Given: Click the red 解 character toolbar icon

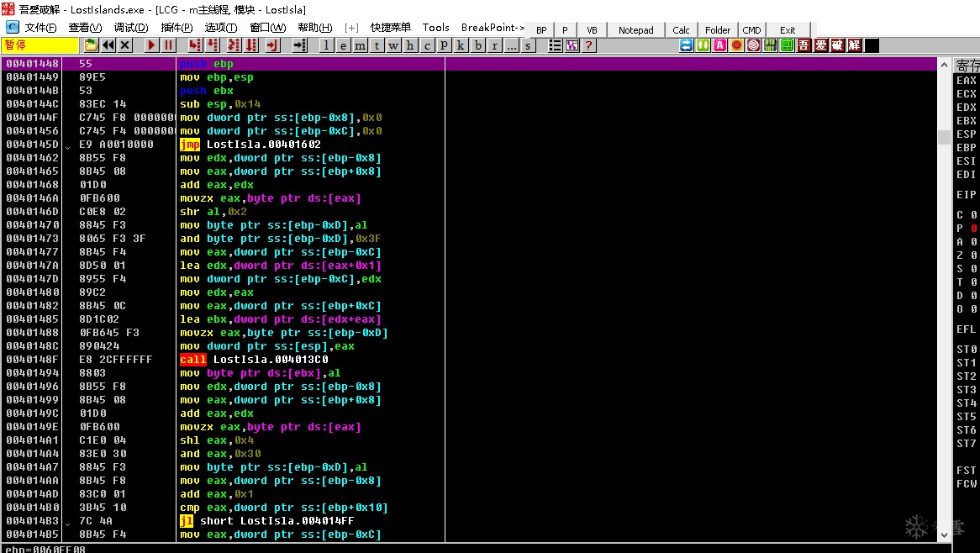Looking at the screenshot, I should point(855,45).
